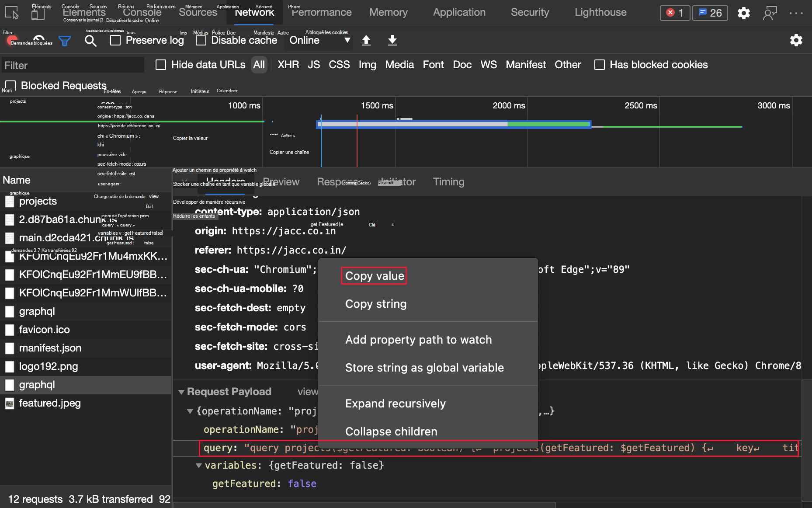Toggle Hide data URLs
The height and width of the screenshot is (508, 812).
coord(161,65)
